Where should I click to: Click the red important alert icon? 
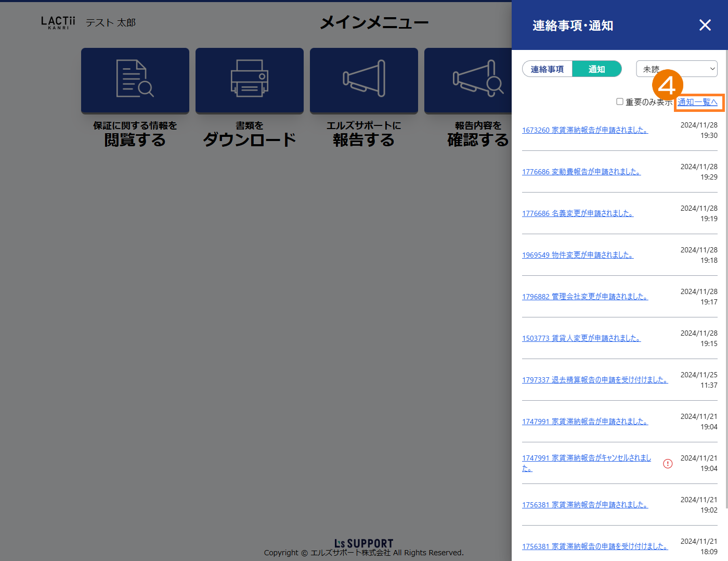668,464
